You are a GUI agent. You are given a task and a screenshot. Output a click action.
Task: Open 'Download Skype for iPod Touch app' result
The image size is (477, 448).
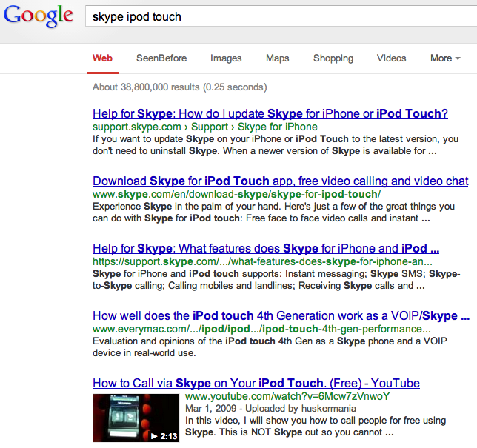pyautogui.click(x=281, y=181)
